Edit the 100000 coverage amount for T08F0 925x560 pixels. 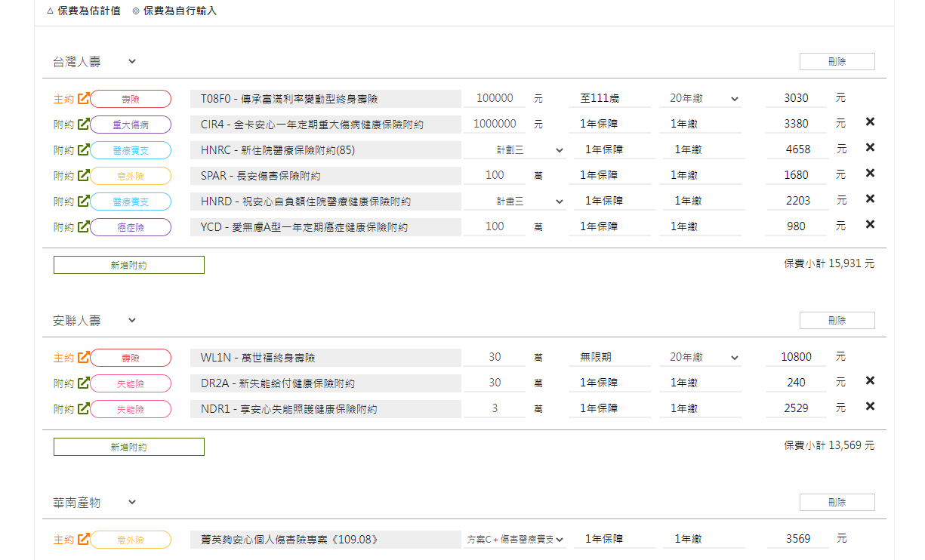pyautogui.click(x=495, y=99)
